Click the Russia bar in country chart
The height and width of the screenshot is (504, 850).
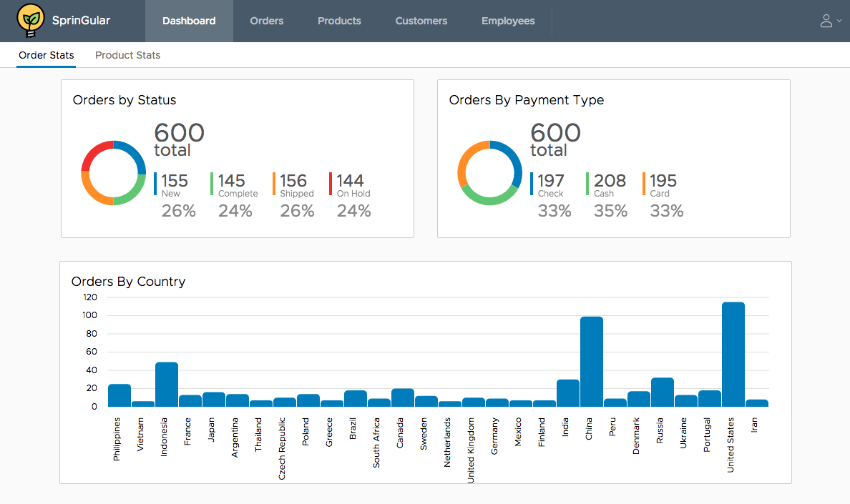(x=663, y=392)
